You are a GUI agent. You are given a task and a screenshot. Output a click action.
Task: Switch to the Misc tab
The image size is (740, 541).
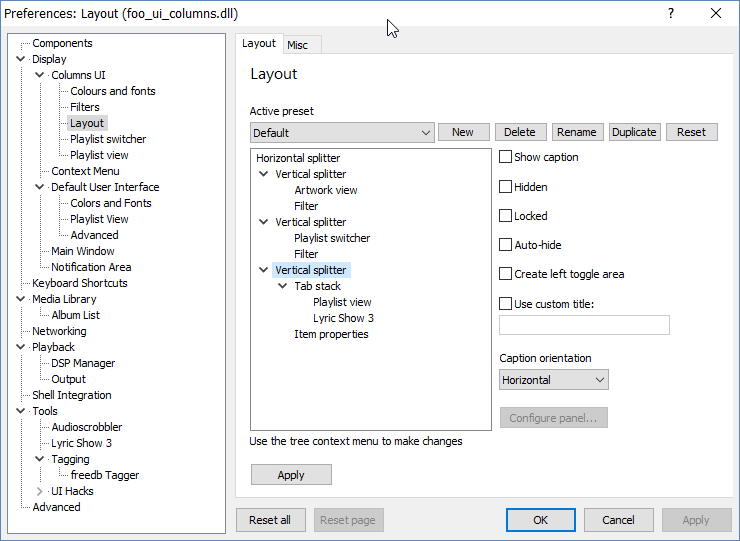pyautogui.click(x=297, y=45)
